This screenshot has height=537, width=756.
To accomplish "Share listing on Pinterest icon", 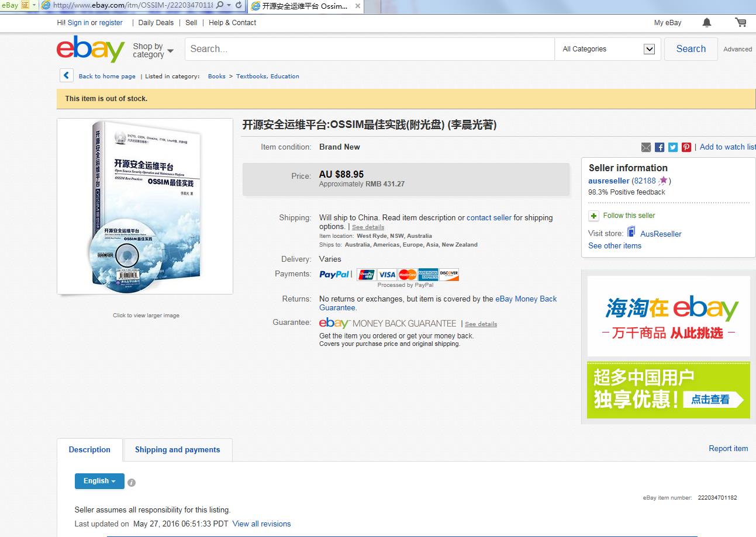I will click(x=686, y=147).
